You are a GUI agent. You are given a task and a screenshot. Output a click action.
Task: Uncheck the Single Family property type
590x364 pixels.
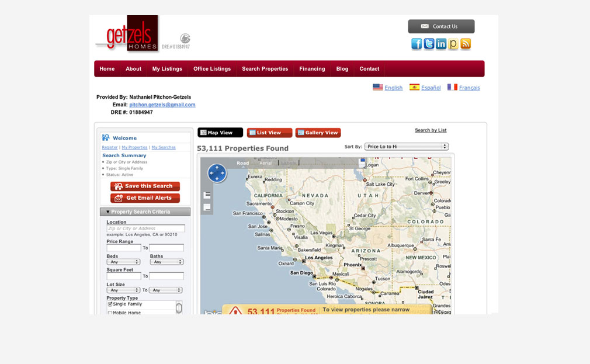coord(110,304)
